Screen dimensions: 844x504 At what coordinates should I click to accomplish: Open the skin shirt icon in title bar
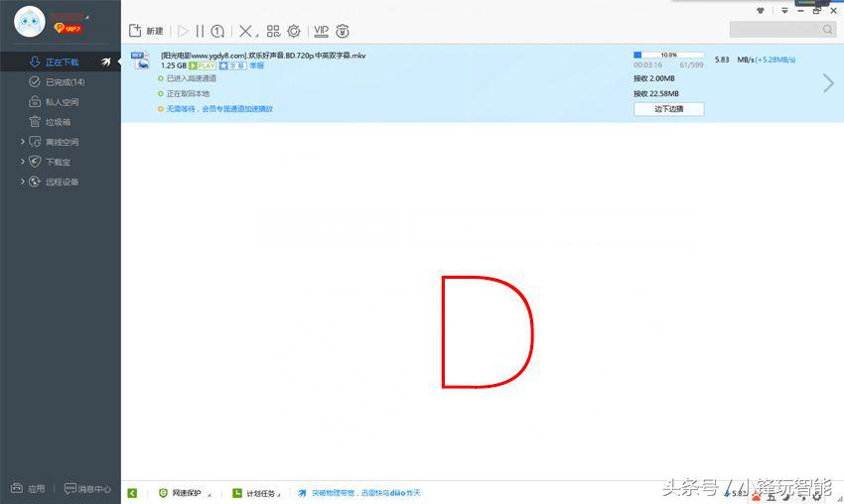(x=761, y=10)
